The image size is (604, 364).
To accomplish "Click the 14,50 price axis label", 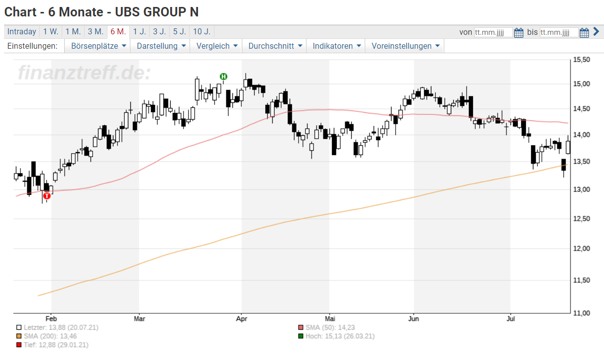I will tap(582, 109).
